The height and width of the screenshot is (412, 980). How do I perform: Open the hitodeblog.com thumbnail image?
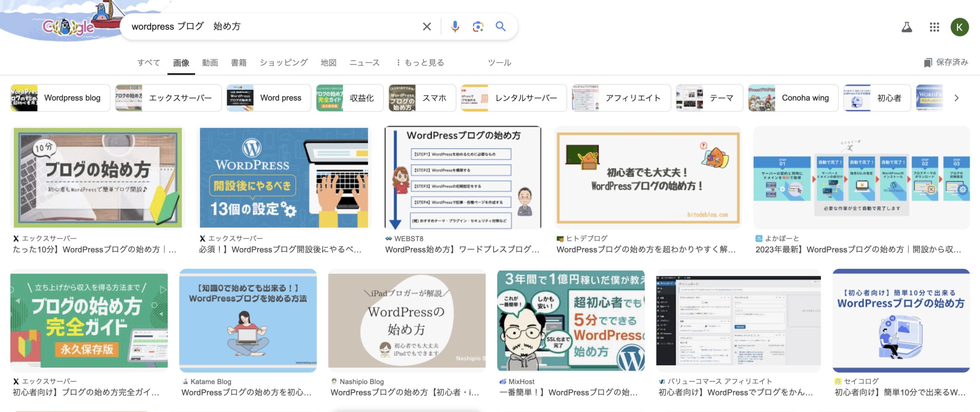point(648,177)
